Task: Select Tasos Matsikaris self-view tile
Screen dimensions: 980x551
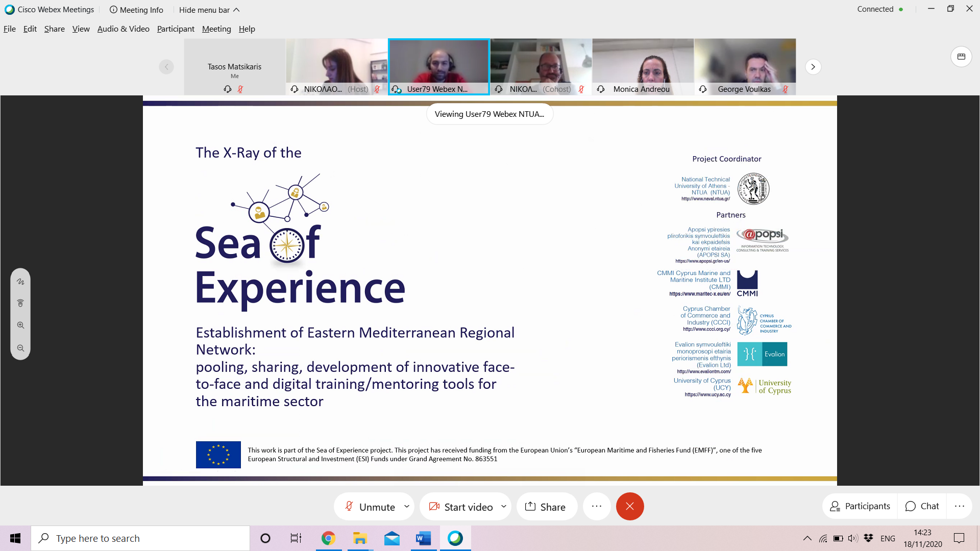Action: tap(234, 67)
